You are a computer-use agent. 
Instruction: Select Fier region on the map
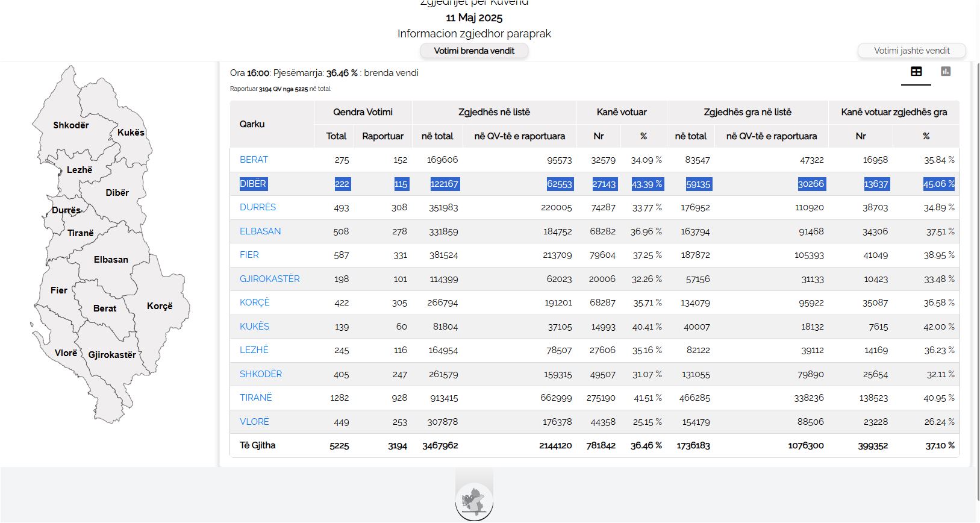(58, 290)
